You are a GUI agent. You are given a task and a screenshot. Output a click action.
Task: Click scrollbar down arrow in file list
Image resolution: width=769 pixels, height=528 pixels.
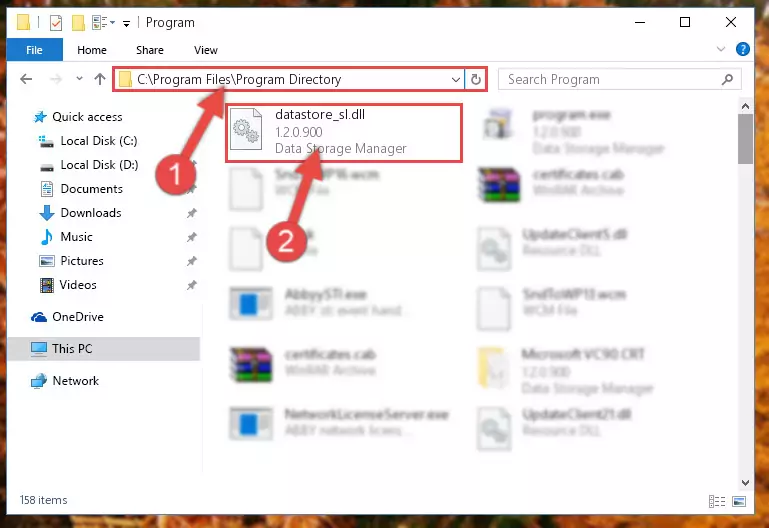click(745, 482)
